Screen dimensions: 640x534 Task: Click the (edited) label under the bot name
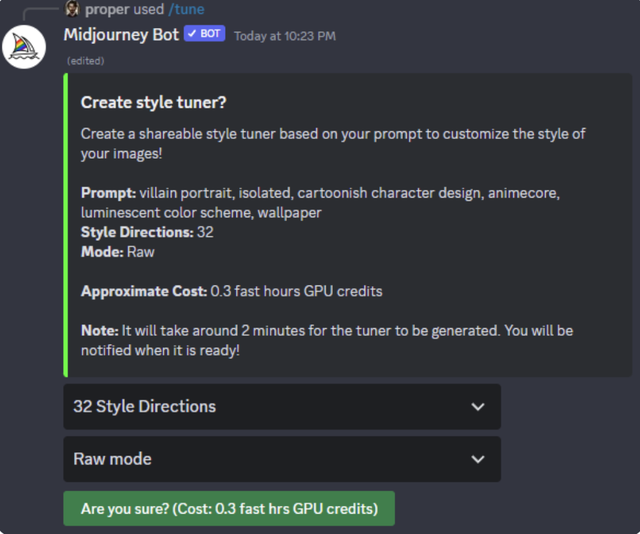click(x=85, y=61)
